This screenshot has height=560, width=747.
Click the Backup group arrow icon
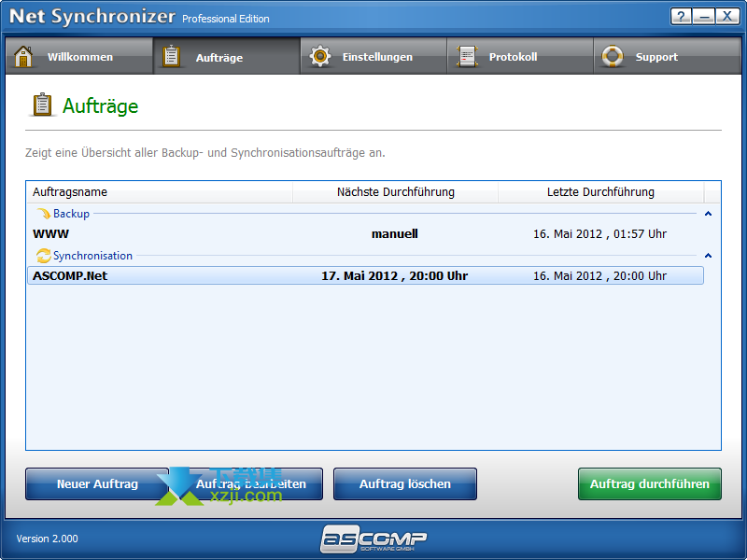click(x=43, y=214)
